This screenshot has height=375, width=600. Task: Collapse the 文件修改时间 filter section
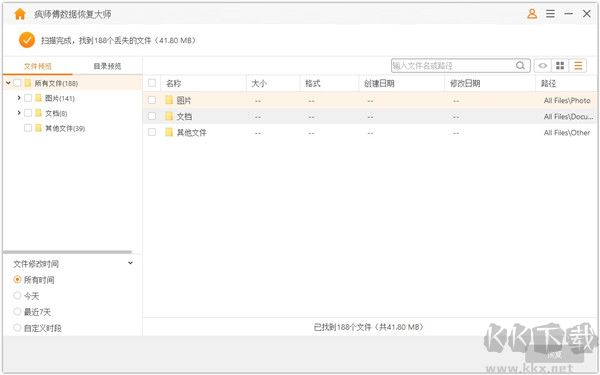tap(130, 263)
